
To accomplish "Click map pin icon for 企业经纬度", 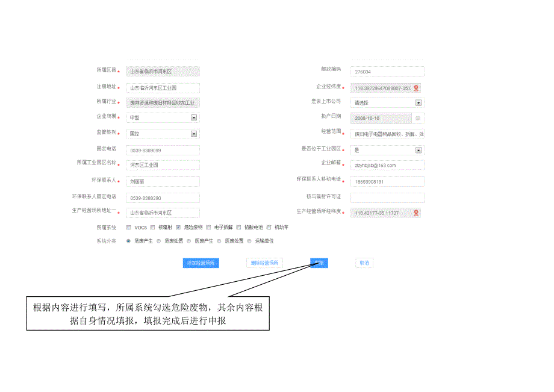I will pos(416,88).
